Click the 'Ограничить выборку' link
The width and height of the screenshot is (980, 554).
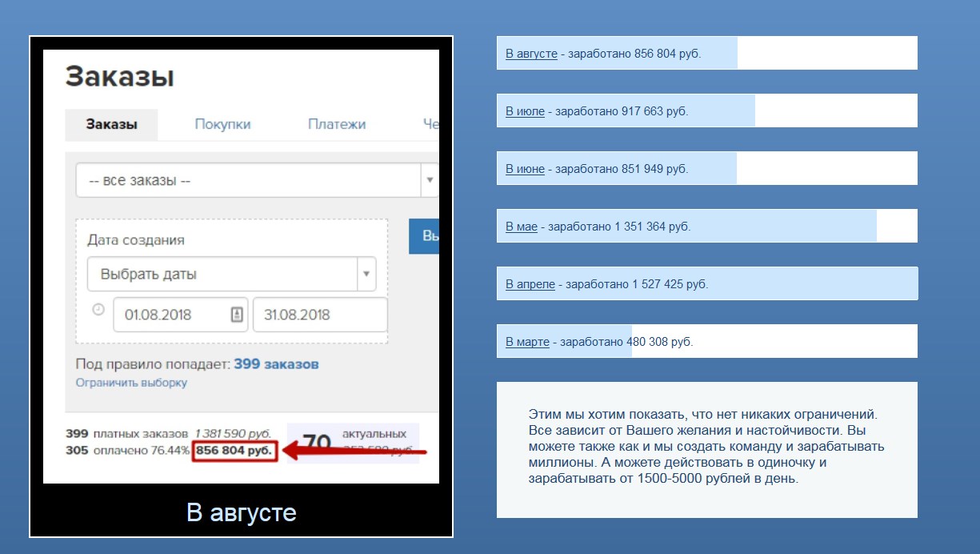tap(130, 383)
